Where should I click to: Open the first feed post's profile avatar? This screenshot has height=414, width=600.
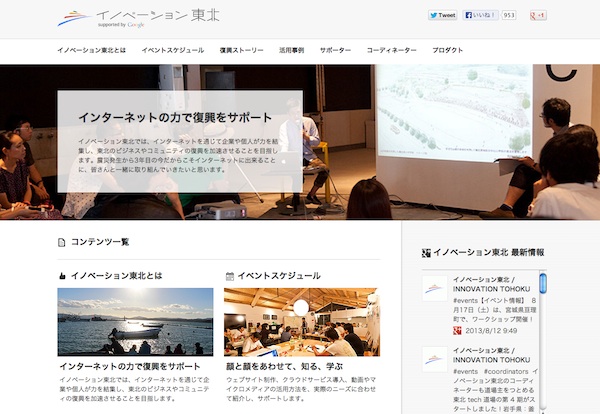point(434,288)
